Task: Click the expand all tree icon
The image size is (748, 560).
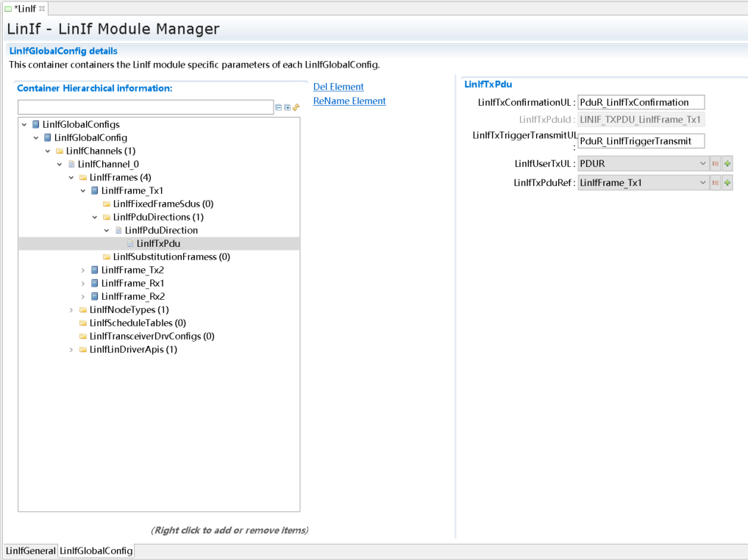Action: click(x=288, y=107)
